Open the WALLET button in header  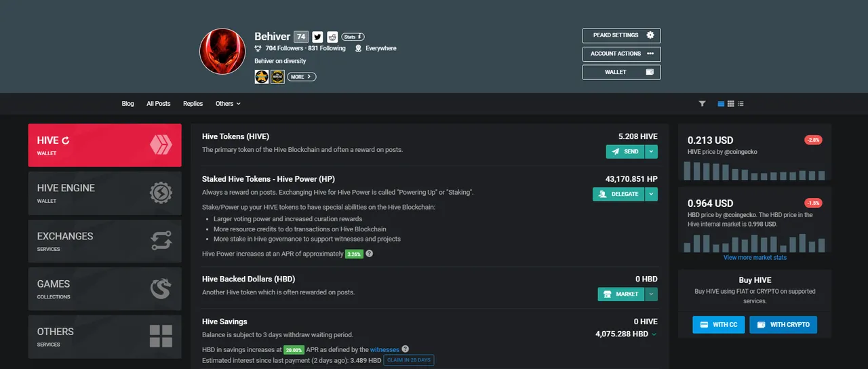coord(621,72)
